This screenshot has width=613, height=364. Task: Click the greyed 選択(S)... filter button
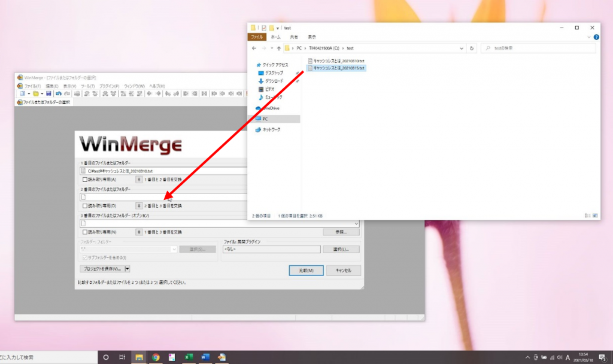[x=198, y=249]
